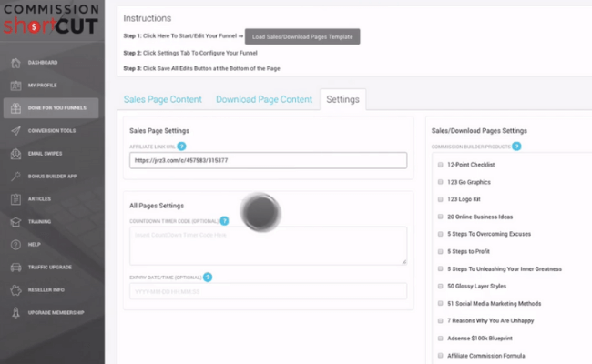
Task: Click Load Sales/Download Pages Template button
Action: point(302,36)
